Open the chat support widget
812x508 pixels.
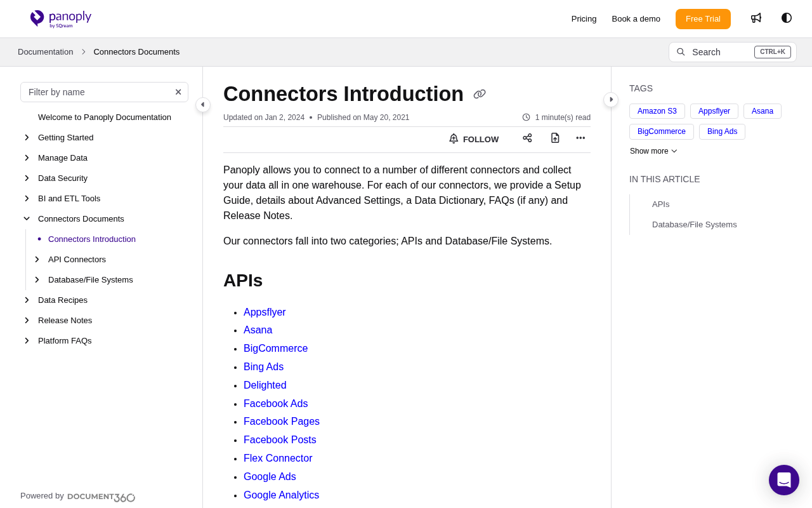point(784,480)
